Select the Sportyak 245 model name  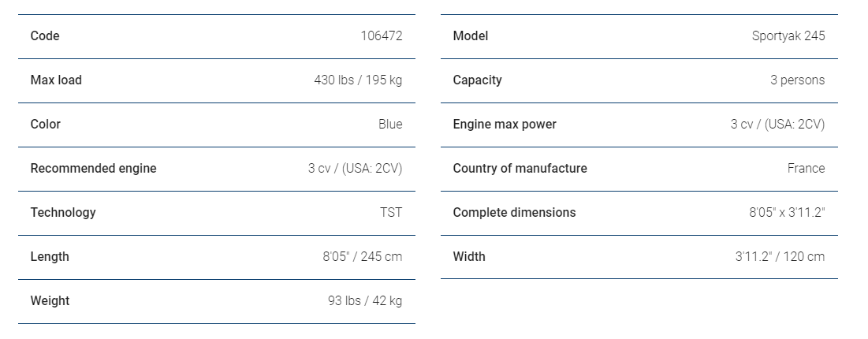[x=788, y=36]
